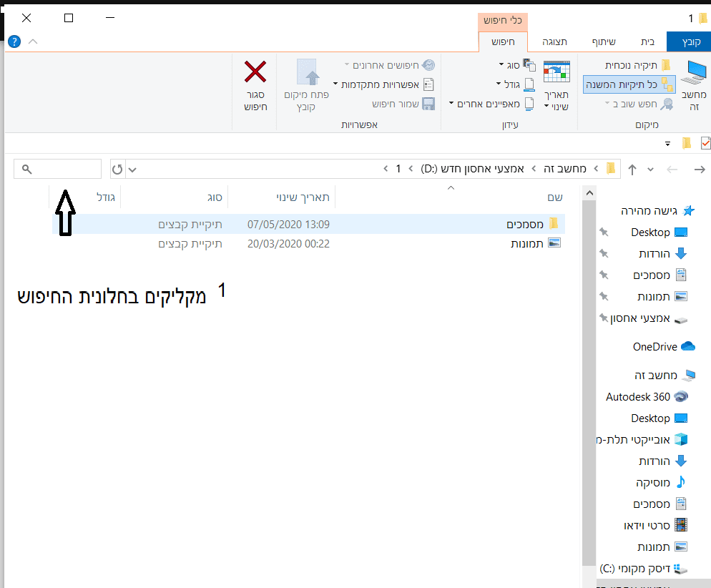Click inside the search input field
Viewport: 711px width, 588px height.
pyautogui.click(x=57, y=168)
